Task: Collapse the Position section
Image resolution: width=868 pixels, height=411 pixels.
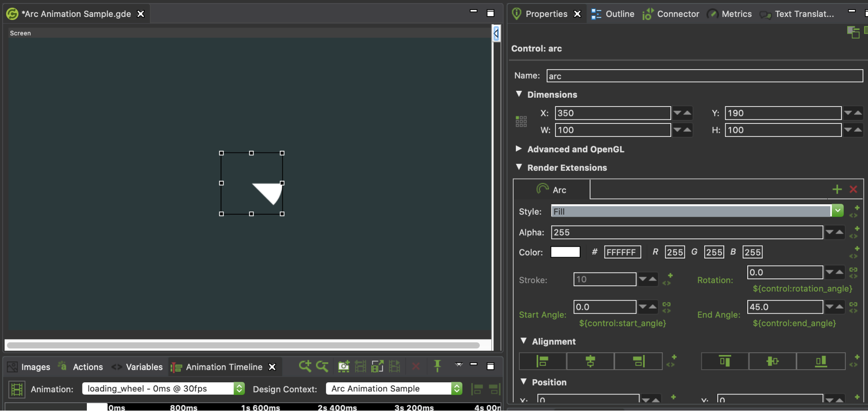Action: point(524,381)
